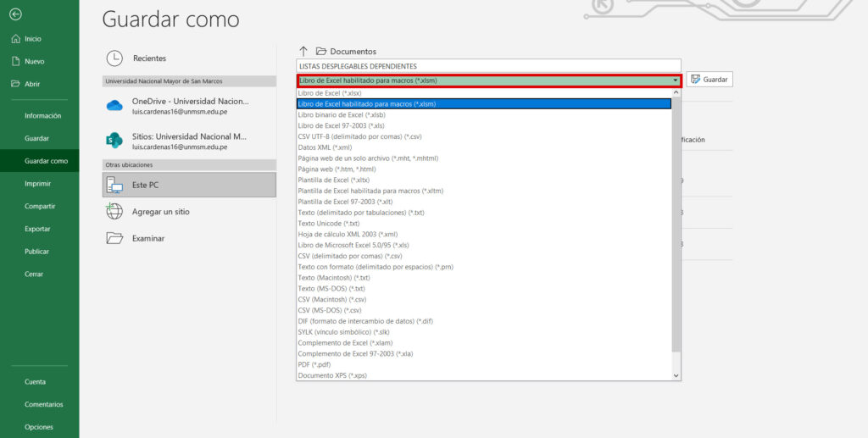Click the Abrir folder icon
The width and height of the screenshot is (868, 438).
pos(14,84)
